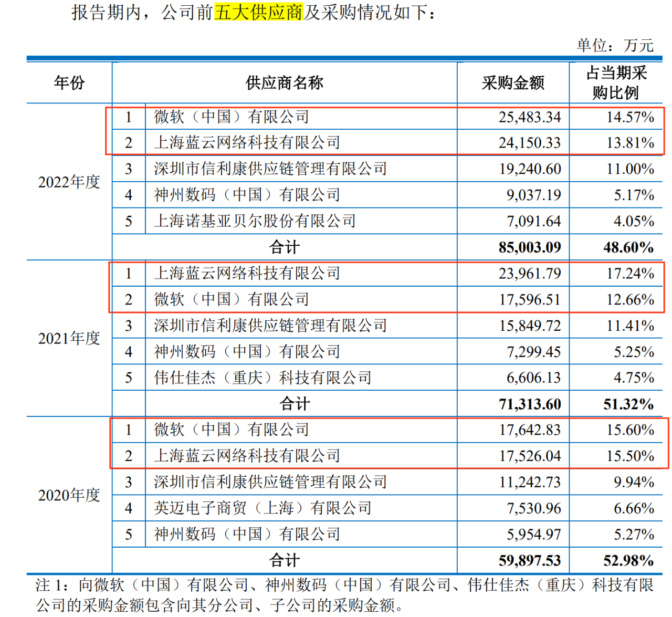Select supplier "英迈电子商贸（上海）有限公司"
Viewport: 672px width, 617px height.
[x=263, y=508]
